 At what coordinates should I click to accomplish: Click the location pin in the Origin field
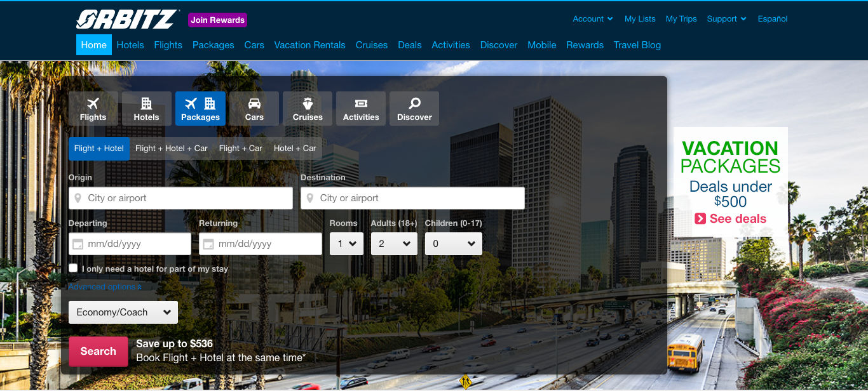[78, 198]
